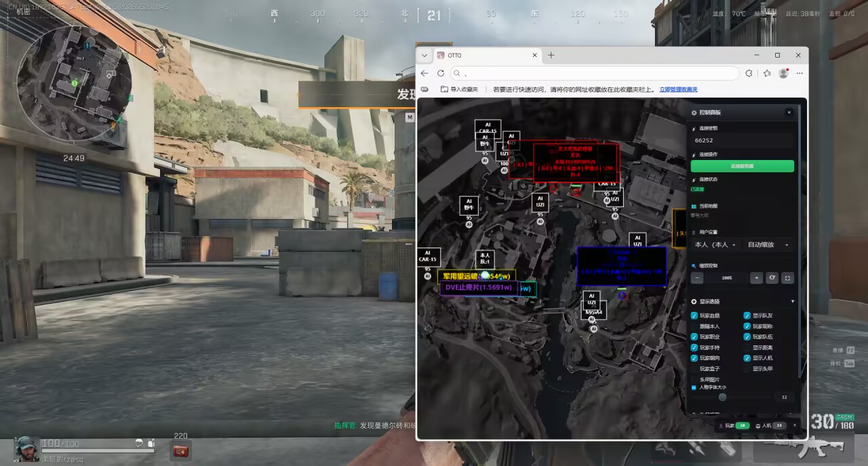Select the OTTO browser tab

(488, 55)
